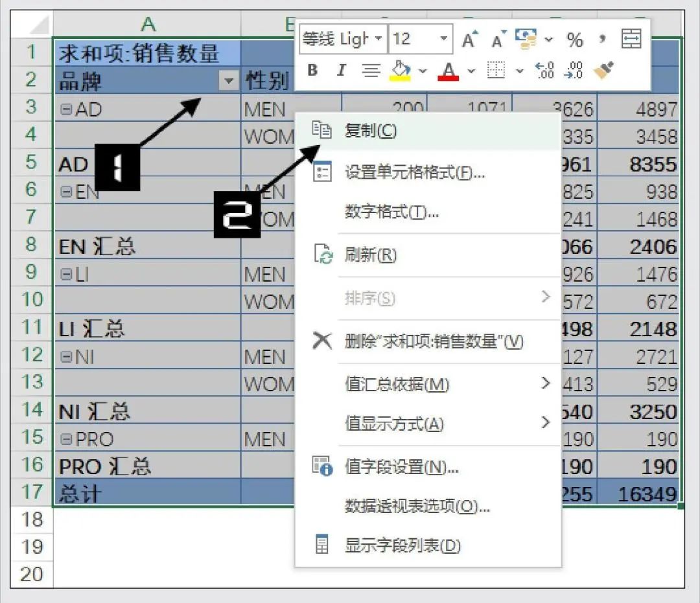Image resolution: width=700 pixels, height=603 pixels.
Task: Click the borders icon
Action: pyautogui.click(x=496, y=70)
